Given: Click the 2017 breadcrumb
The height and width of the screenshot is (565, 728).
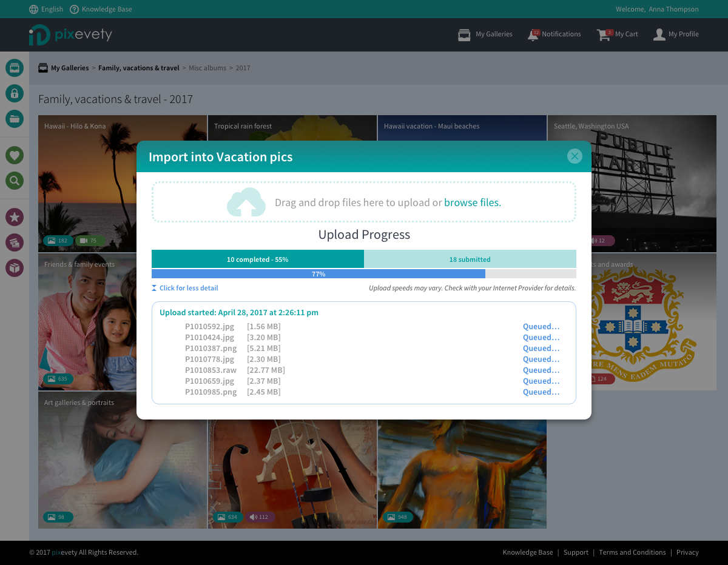Looking at the screenshot, I should click(x=243, y=68).
